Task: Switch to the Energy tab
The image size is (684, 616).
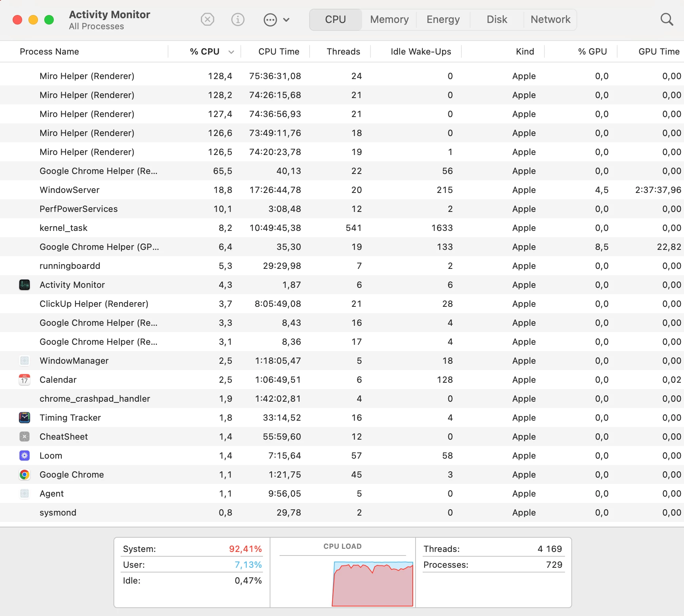Action: click(443, 20)
